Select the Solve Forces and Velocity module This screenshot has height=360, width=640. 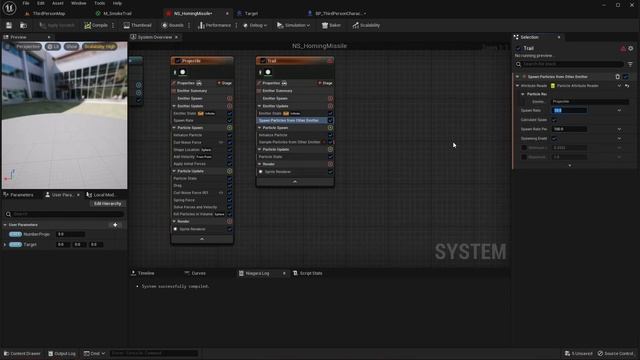pyautogui.click(x=196, y=207)
